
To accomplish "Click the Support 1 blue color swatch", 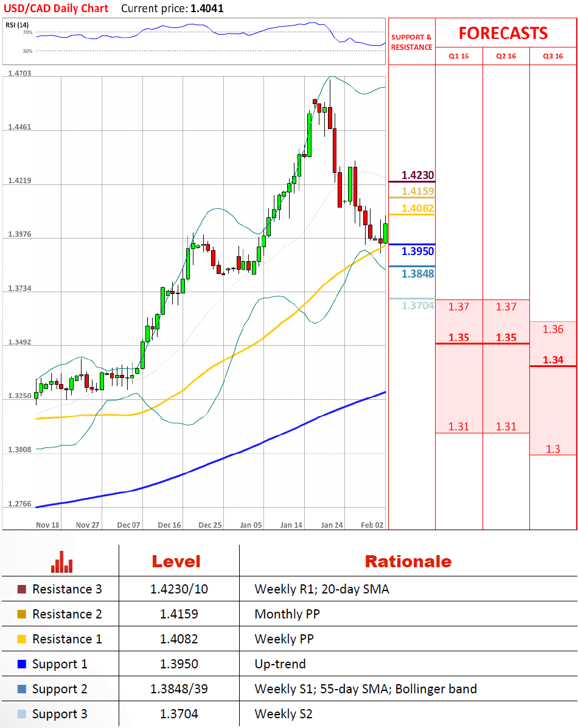I will coord(22,664).
